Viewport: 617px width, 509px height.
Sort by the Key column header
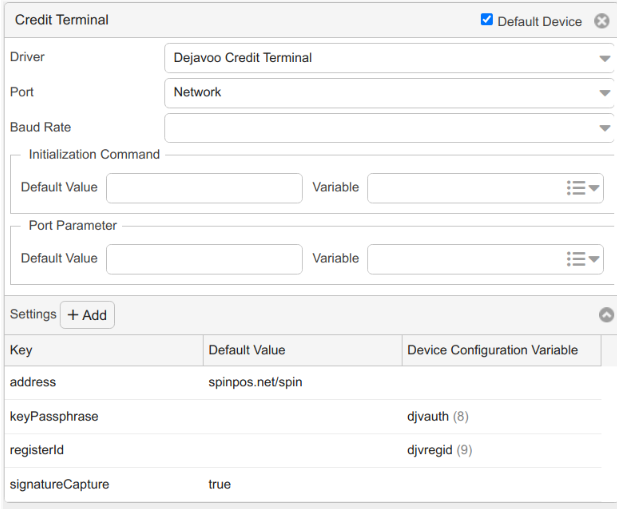[104, 350]
